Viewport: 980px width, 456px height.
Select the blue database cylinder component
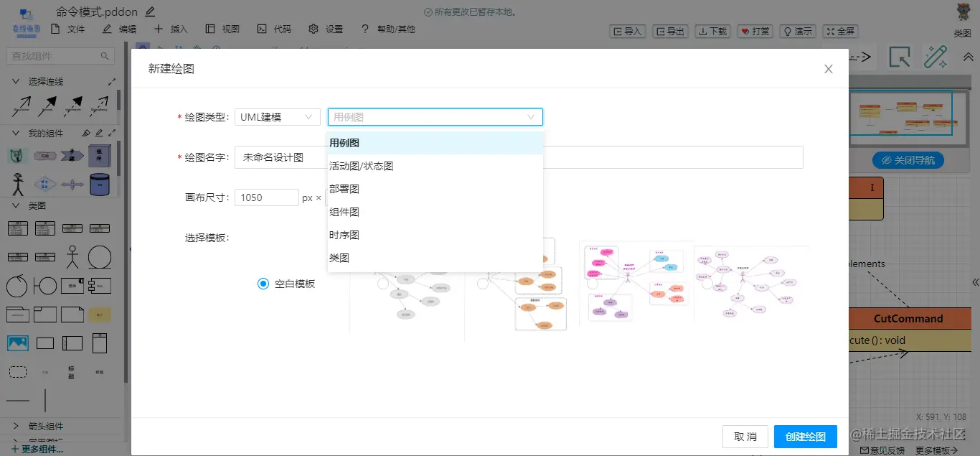tap(100, 184)
